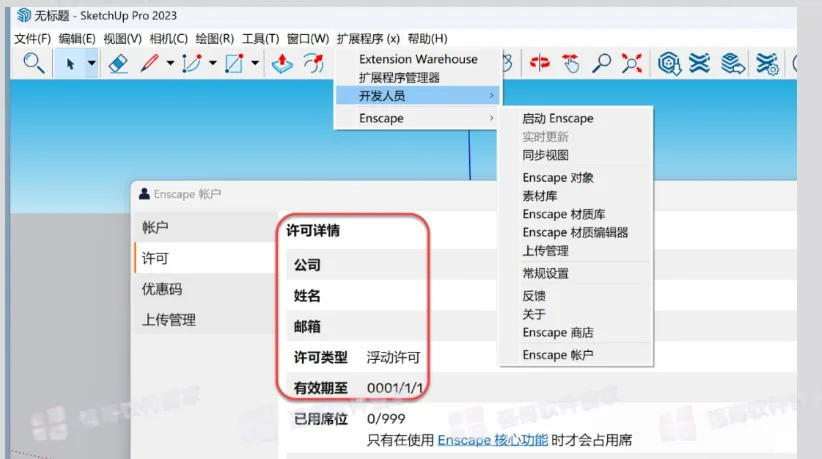Open the 文件(F) menu
Image resolution: width=822 pixels, height=459 pixels.
[x=32, y=39]
